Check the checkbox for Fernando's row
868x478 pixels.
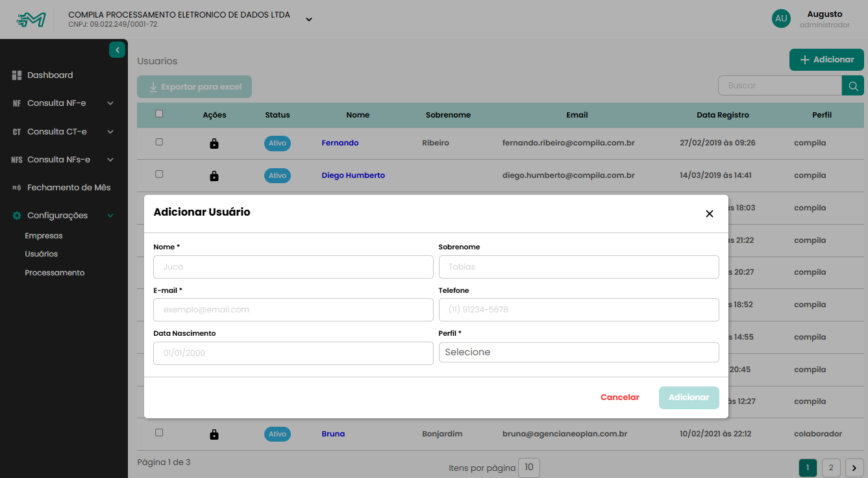tap(159, 142)
